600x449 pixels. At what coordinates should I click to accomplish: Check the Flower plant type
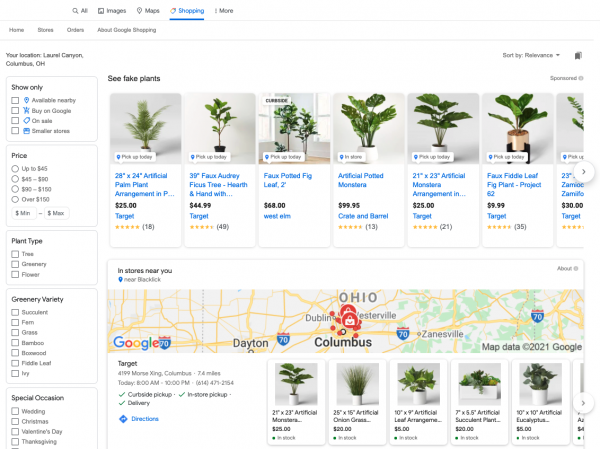pos(15,274)
